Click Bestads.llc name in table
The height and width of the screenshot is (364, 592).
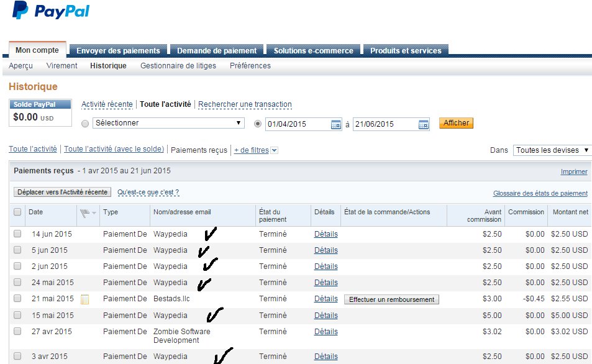171,299
